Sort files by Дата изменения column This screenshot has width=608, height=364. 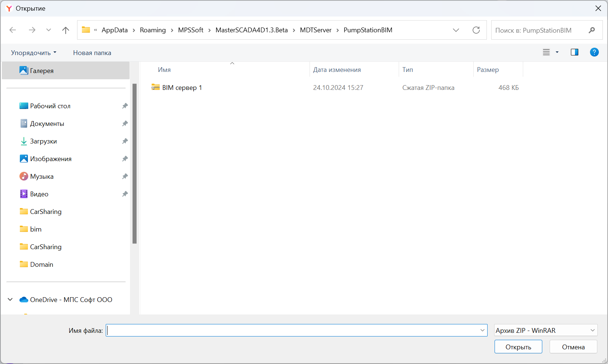[x=337, y=70]
